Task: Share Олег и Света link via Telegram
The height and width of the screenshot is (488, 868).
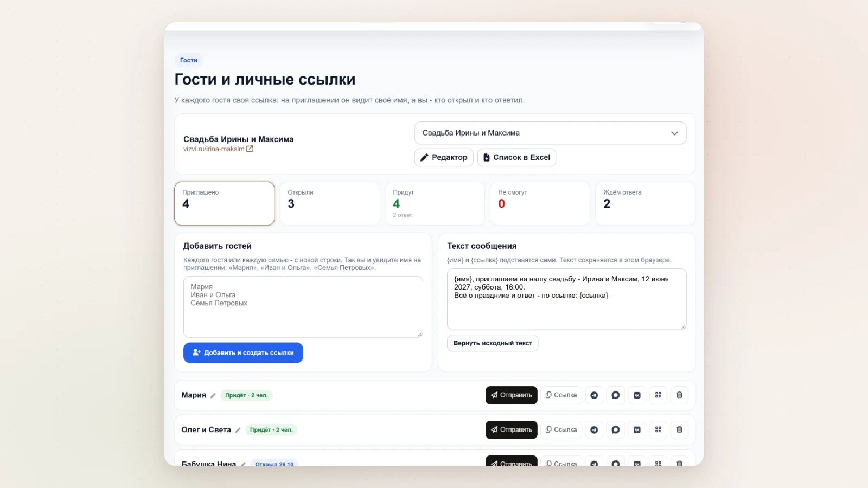Action: point(594,430)
